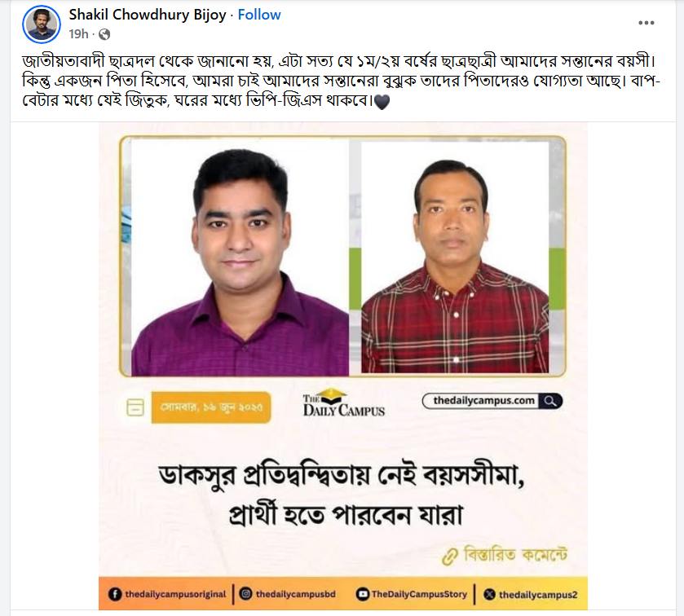The width and height of the screenshot is (684, 616).
Task: Click the YouTube icon for TheDailyCampusStory
Action: click(362, 594)
